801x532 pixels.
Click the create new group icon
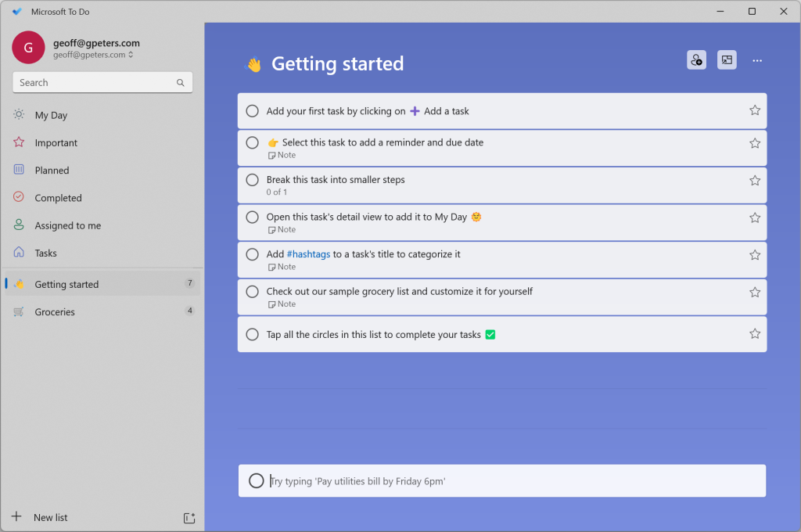[189, 518]
